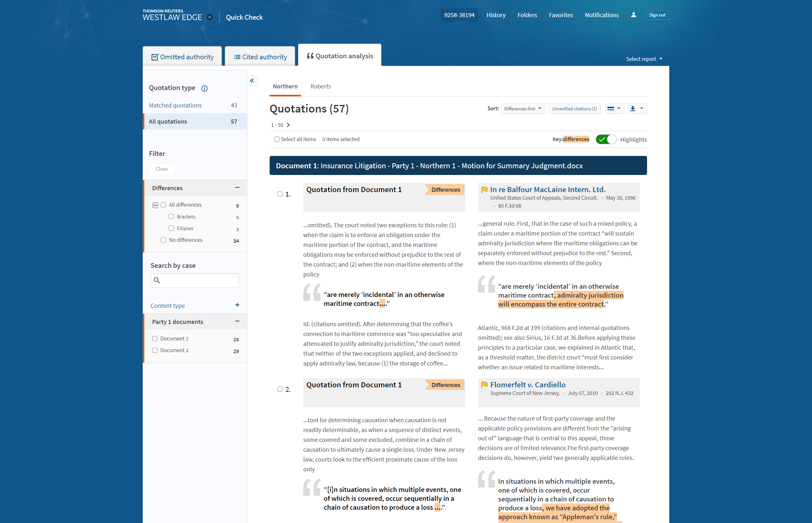Collapse the Party 1 documents section
Viewport: 812px width, 523px height.
click(x=237, y=321)
